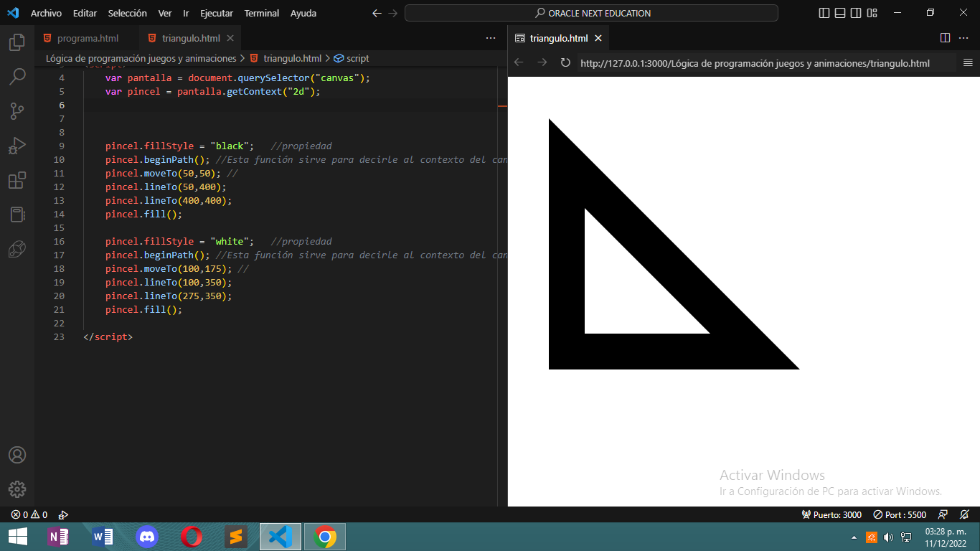980x551 pixels.
Task: Click the debug start icon in status bar
Action: (63, 514)
